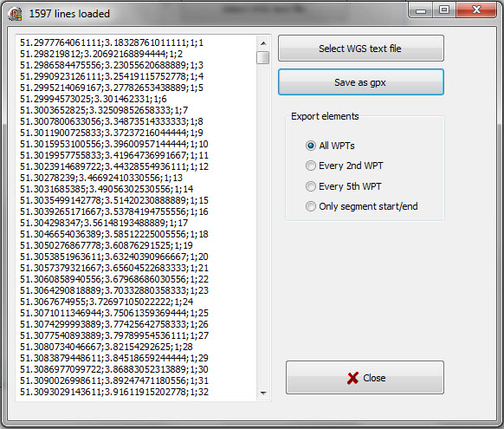Click the '1597 lines loaded' window title

pos(69,14)
